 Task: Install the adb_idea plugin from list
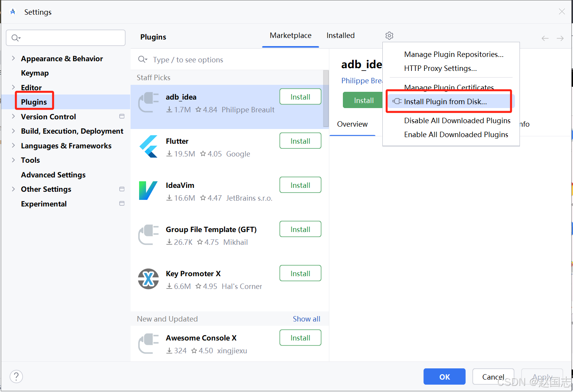[300, 97]
